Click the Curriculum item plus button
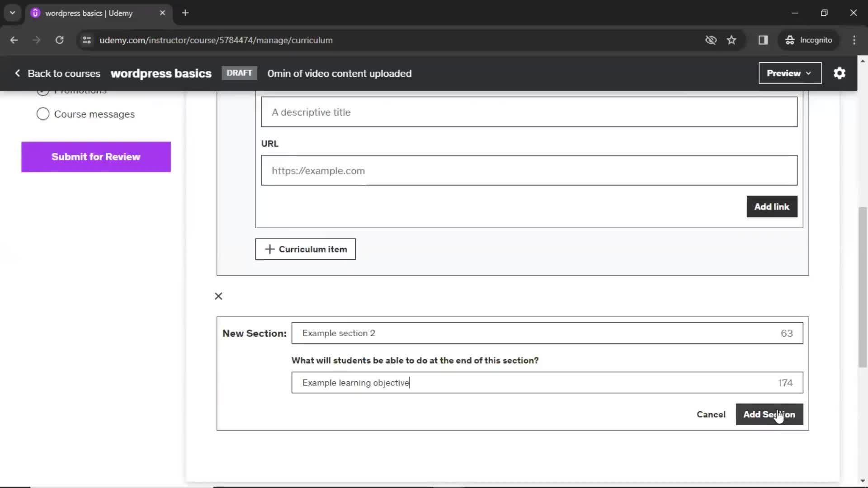Viewport: 868px width, 488px height. [x=306, y=249]
